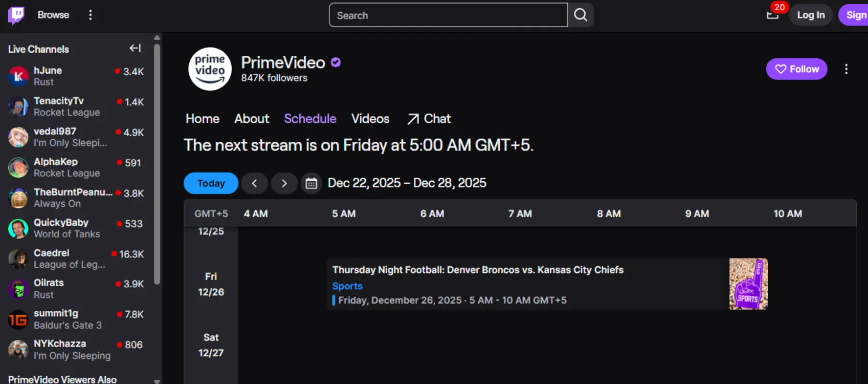Open the channel options three-dot menu
868x384 pixels.
coord(846,69)
